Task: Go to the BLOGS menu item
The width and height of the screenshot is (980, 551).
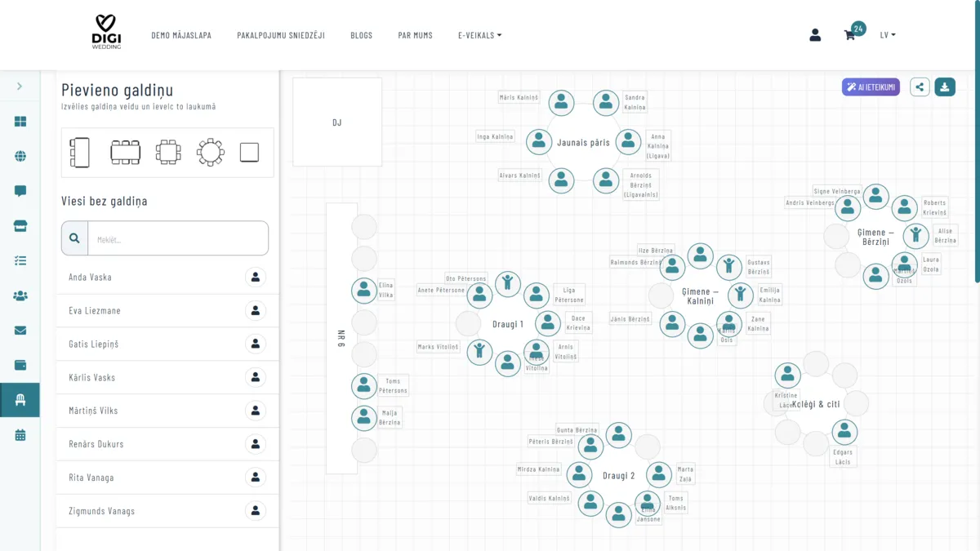Action: click(x=361, y=35)
